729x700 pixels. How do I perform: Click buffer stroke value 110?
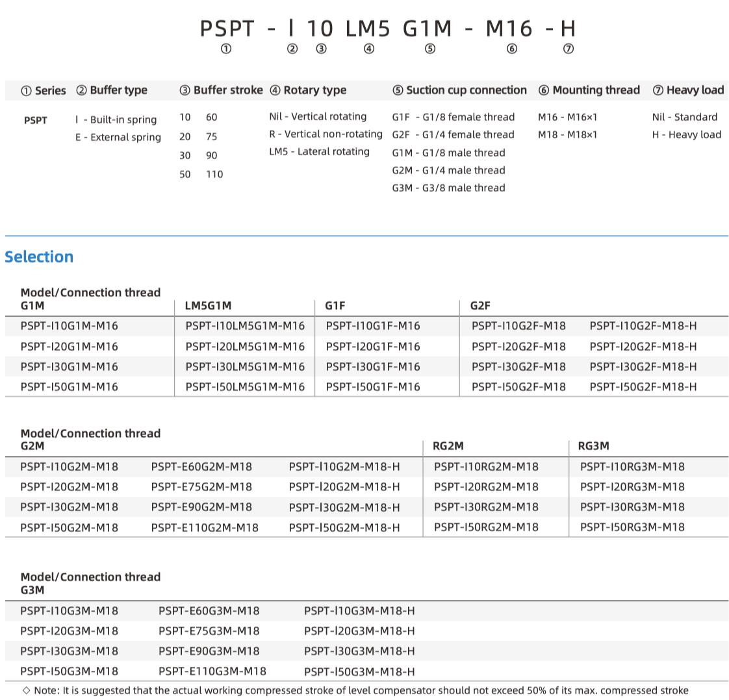pyautogui.click(x=214, y=175)
